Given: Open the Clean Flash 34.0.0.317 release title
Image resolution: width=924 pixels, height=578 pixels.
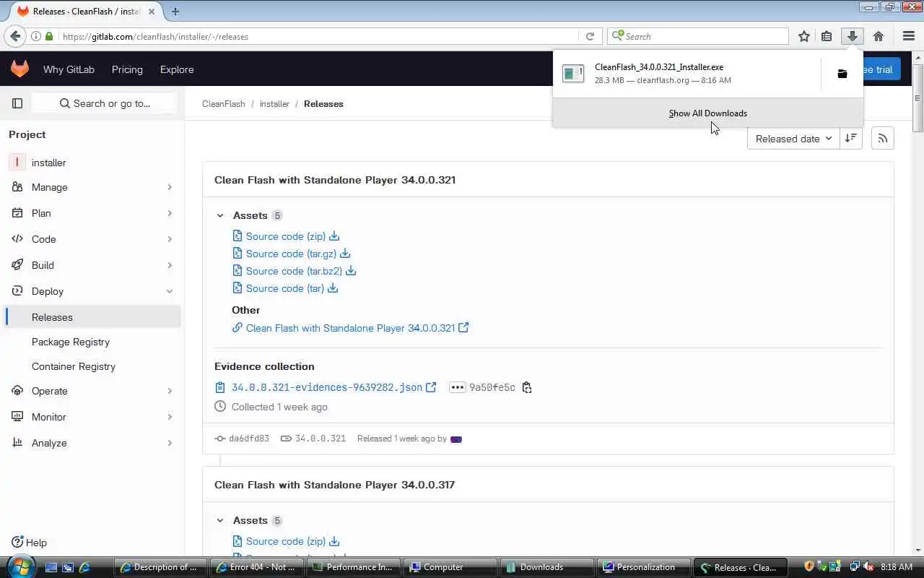Looking at the screenshot, I should pos(334,485).
